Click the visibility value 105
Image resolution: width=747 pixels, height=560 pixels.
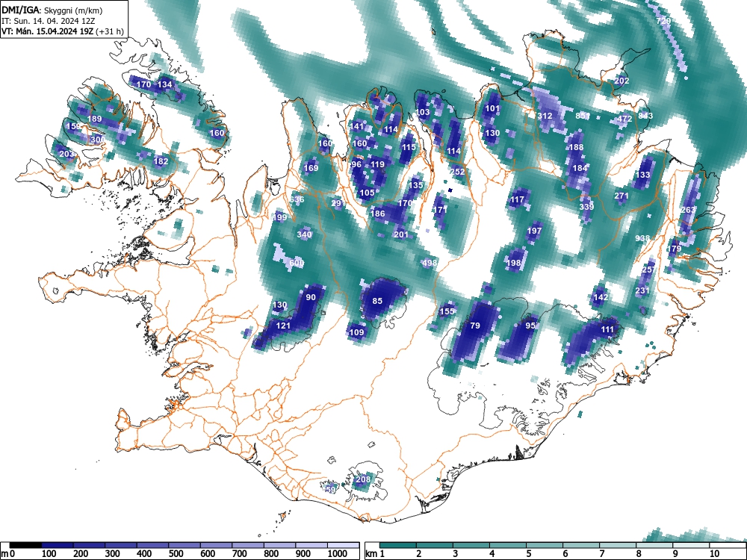click(x=367, y=193)
